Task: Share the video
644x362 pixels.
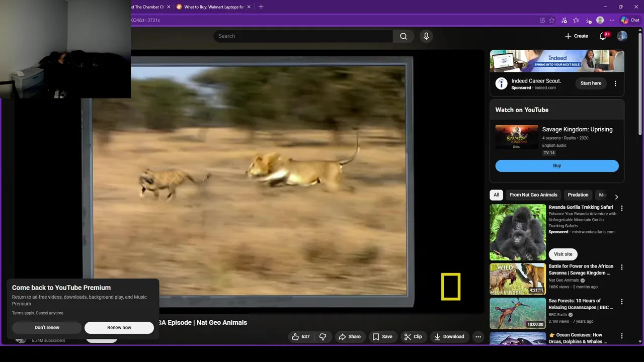Action: [350, 337]
